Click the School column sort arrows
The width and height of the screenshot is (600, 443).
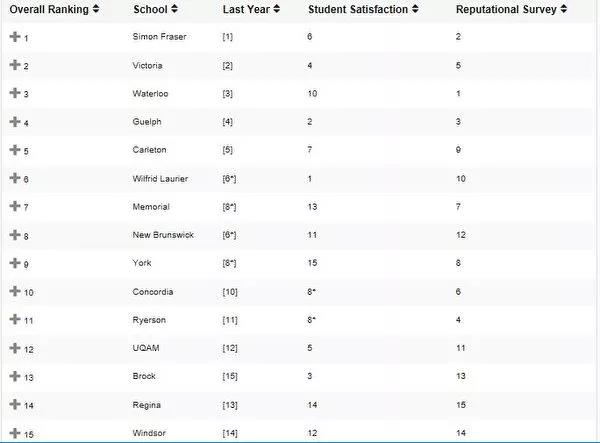pyautogui.click(x=174, y=9)
